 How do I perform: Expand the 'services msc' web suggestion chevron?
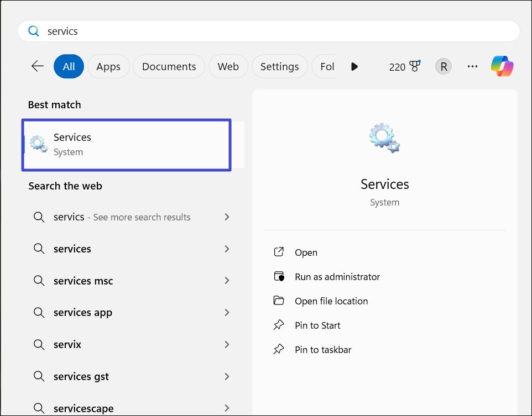(227, 281)
